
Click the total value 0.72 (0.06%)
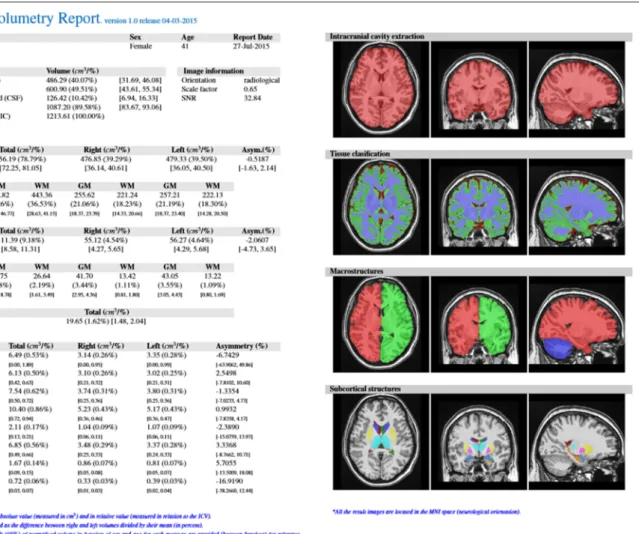point(28,481)
